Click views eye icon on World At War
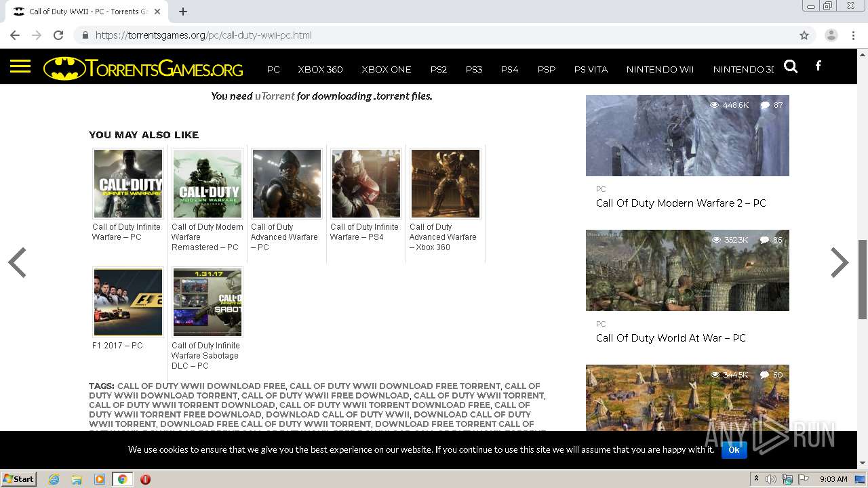 [x=716, y=240]
